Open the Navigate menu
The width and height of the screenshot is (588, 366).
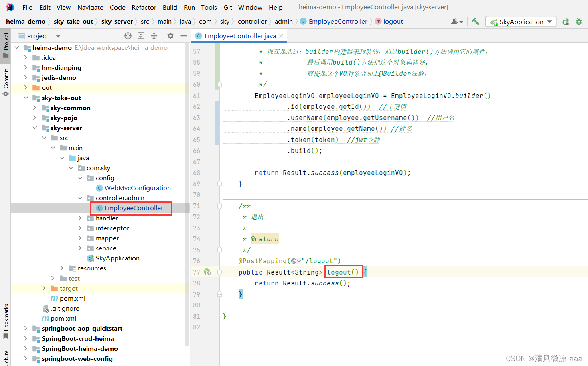pyautogui.click(x=90, y=7)
